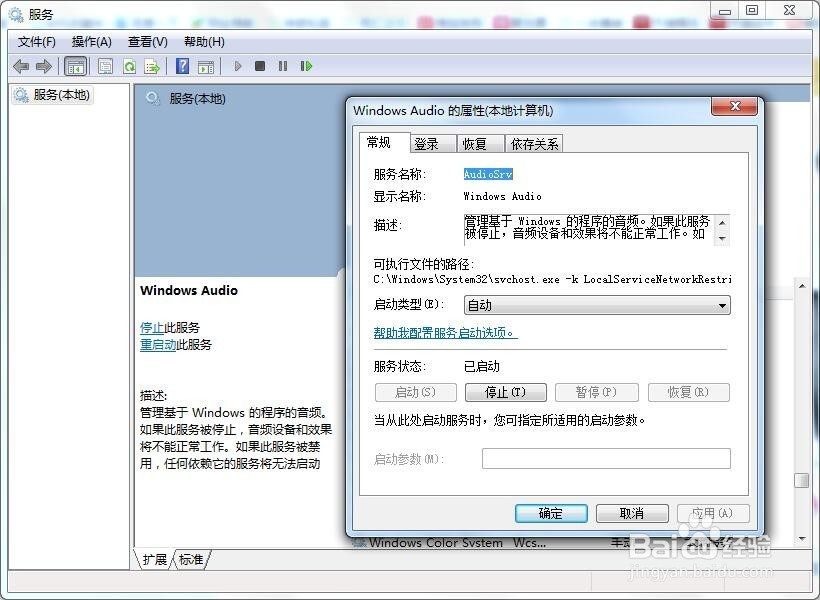820x600 pixels.
Task: Click the Pause Service toolbar icon
Action: click(283, 66)
